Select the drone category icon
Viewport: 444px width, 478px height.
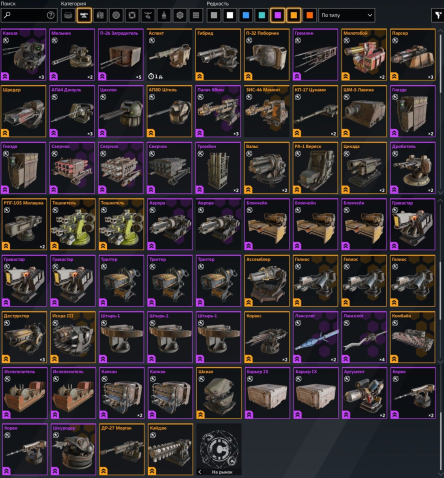tap(148, 15)
